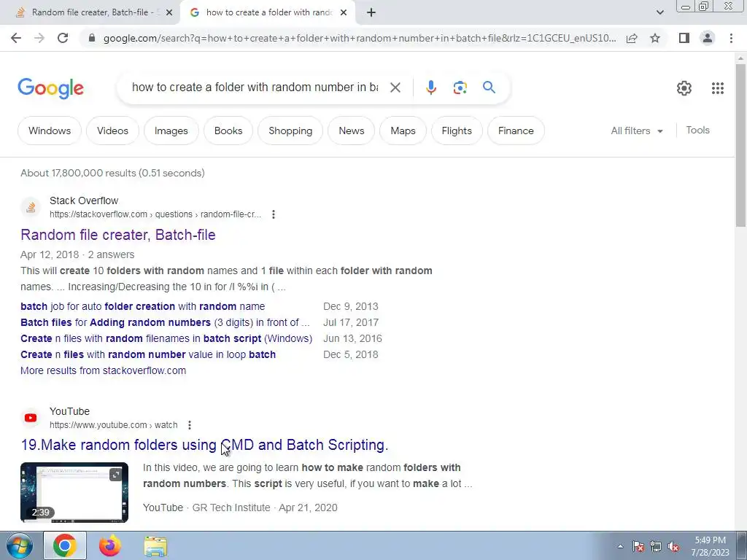Launch Firefox from the taskbar
The image size is (747, 560).
pyautogui.click(x=110, y=545)
